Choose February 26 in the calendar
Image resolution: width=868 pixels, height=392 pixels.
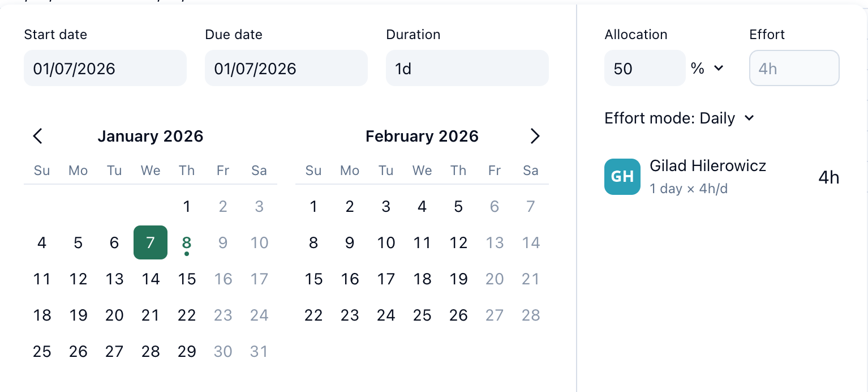click(458, 316)
